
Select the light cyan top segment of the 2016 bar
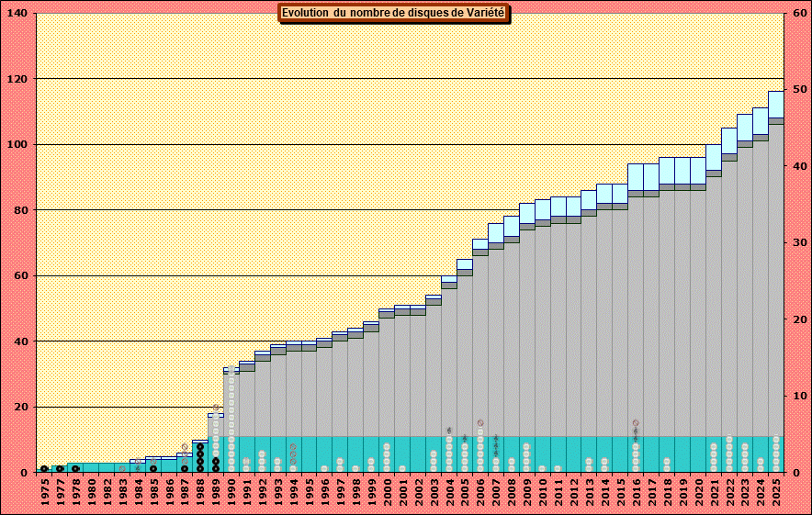[636, 176]
